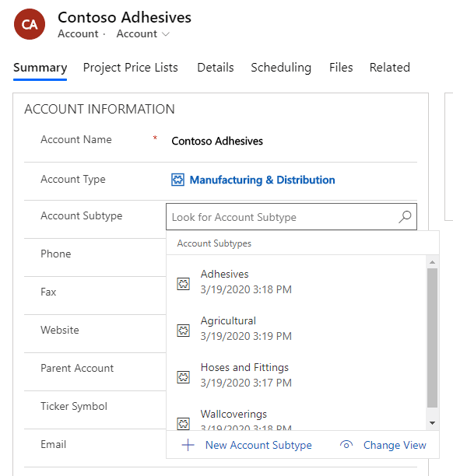
Task: Open the Scheduling tab
Action: coord(281,68)
